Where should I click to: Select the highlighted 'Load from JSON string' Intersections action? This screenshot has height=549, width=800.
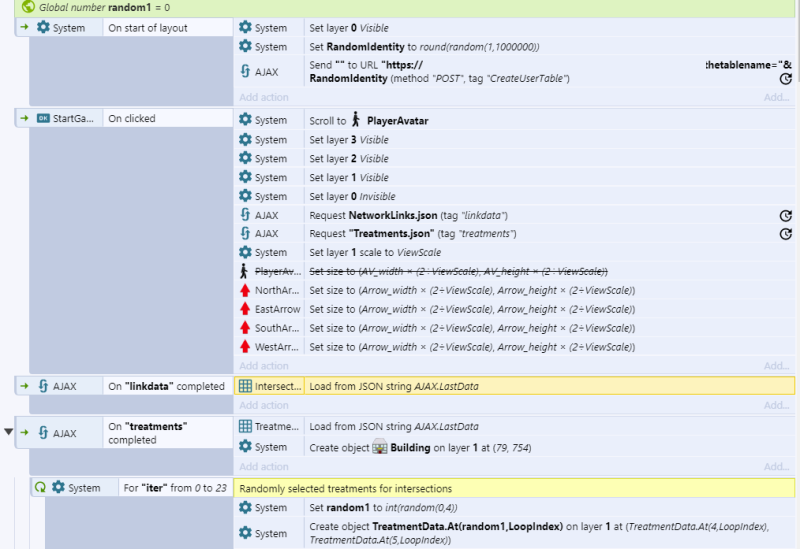click(x=514, y=386)
